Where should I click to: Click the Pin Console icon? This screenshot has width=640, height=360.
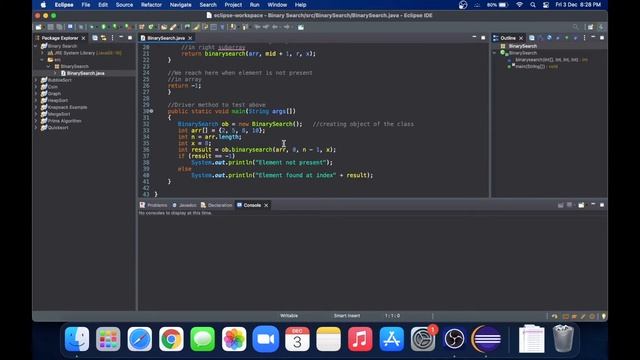pos(560,205)
